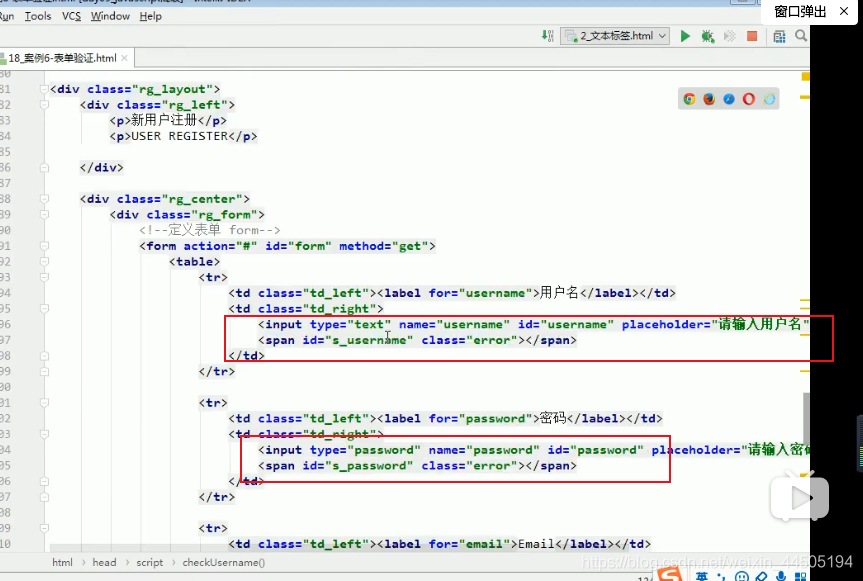Click the yellow inspection status indicator
This screenshot has height=581, width=863.
tap(805, 76)
